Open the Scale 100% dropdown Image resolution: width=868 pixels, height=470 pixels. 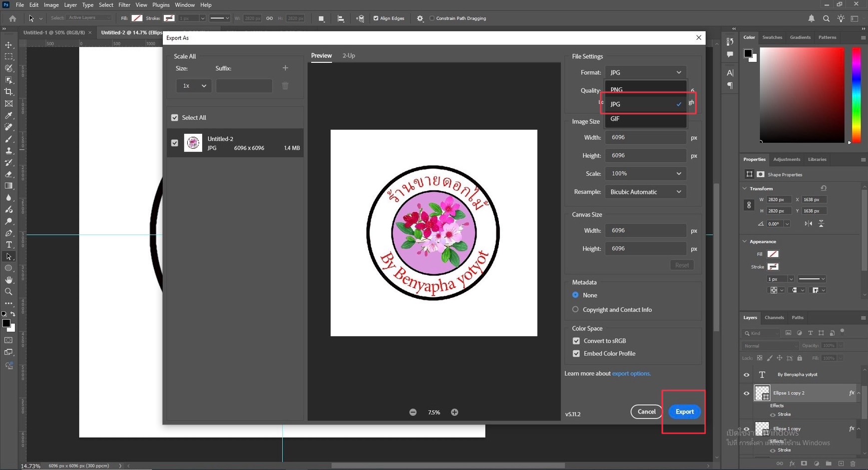pos(645,174)
